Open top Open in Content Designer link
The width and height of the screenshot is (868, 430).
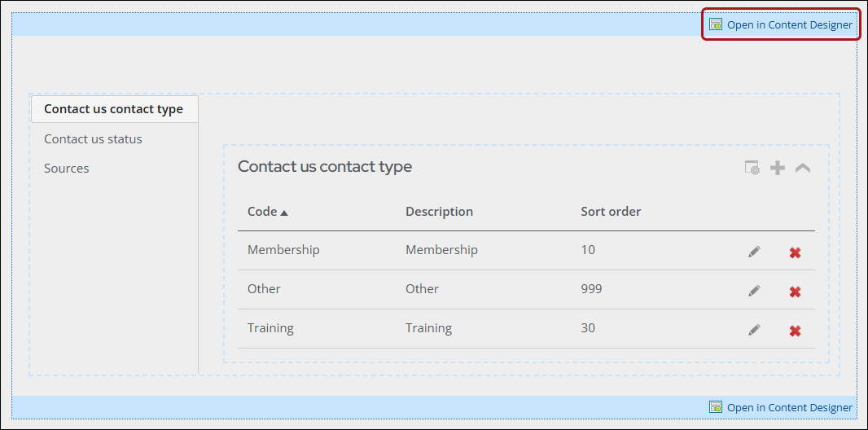[789, 24]
